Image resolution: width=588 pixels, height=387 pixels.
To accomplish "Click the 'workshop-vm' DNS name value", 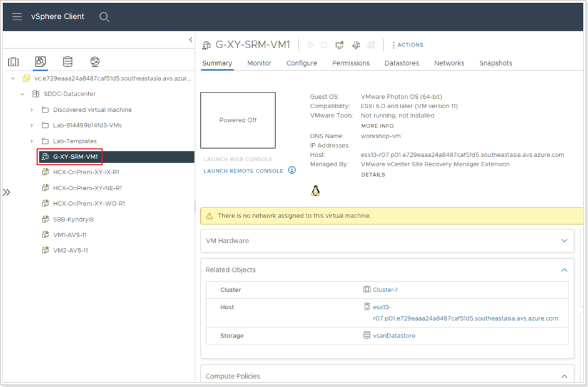I will (x=380, y=136).
